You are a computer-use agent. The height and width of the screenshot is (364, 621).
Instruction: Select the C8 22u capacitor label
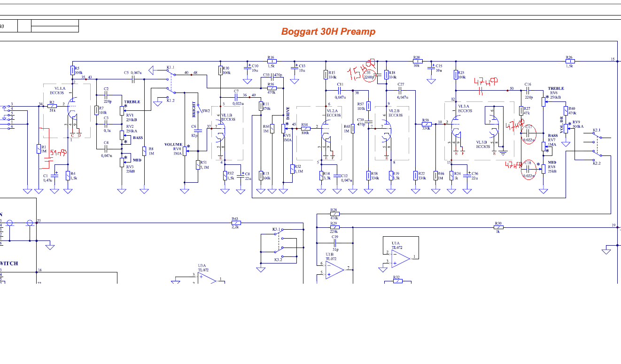tap(248, 176)
